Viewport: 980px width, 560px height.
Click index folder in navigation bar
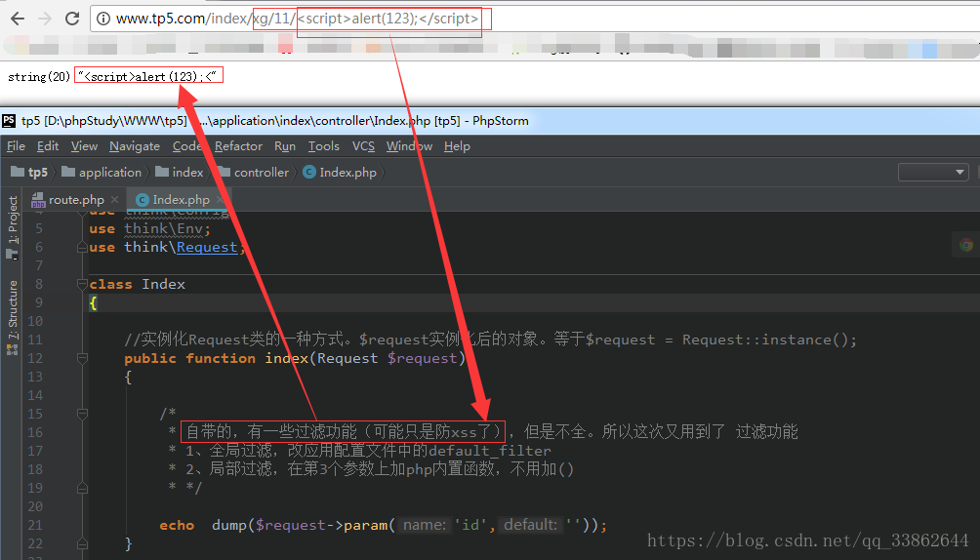click(x=187, y=172)
